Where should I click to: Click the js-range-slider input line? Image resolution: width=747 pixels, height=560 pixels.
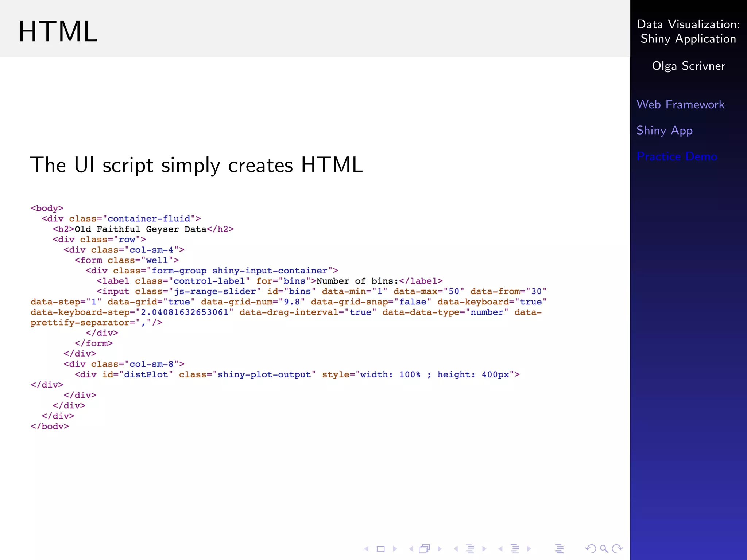pyautogui.click(x=322, y=292)
